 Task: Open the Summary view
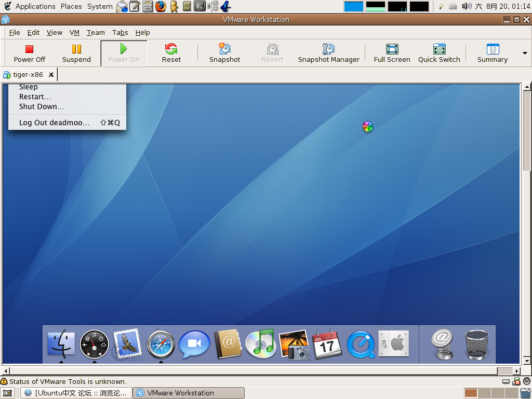coord(493,54)
